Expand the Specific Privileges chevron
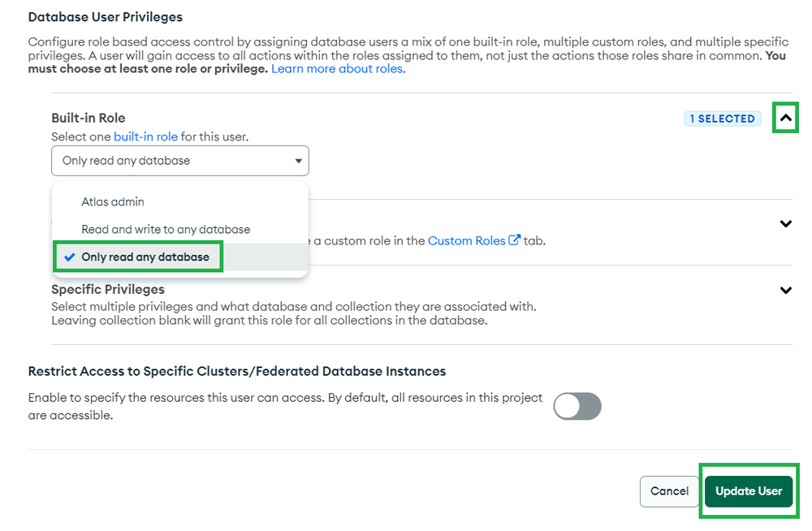812x531 pixels. point(785,290)
